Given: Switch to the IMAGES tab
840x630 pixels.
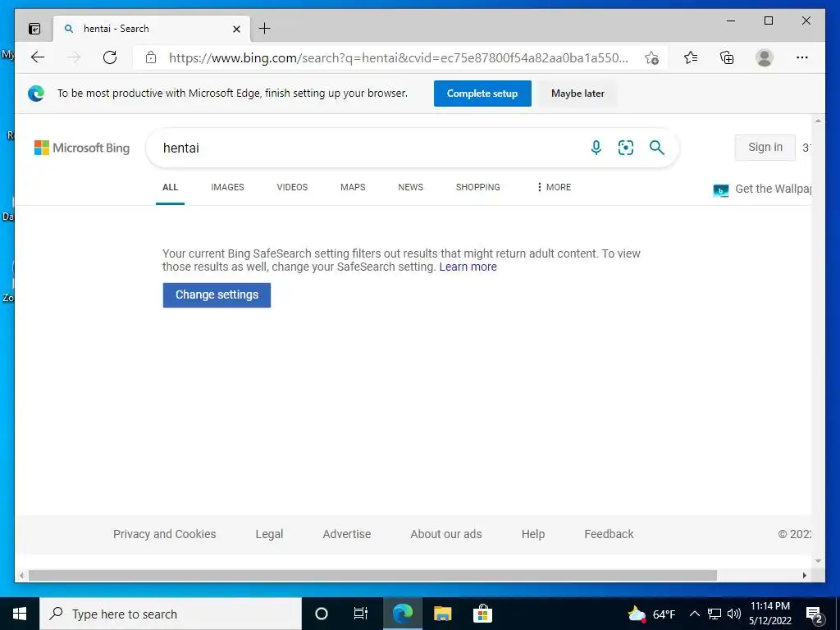Looking at the screenshot, I should tap(228, 187).
